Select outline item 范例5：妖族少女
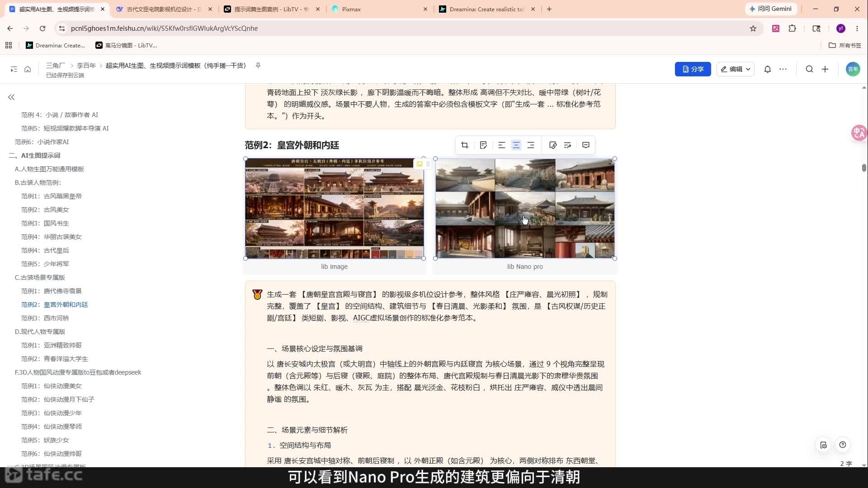Screen dimensions: 868x488 tap(45, 440)
